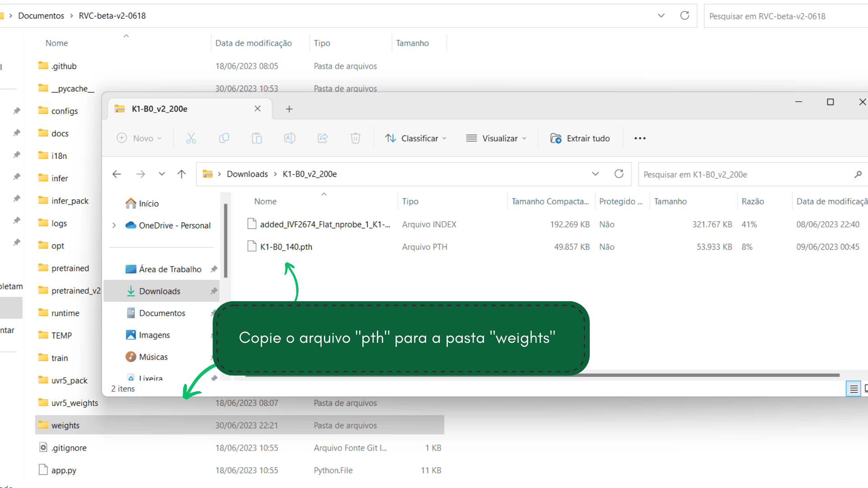Image resolution: width=868 pixels, height=488 pixels.
Task: Go up one folder level arrow
Action: 182,174
